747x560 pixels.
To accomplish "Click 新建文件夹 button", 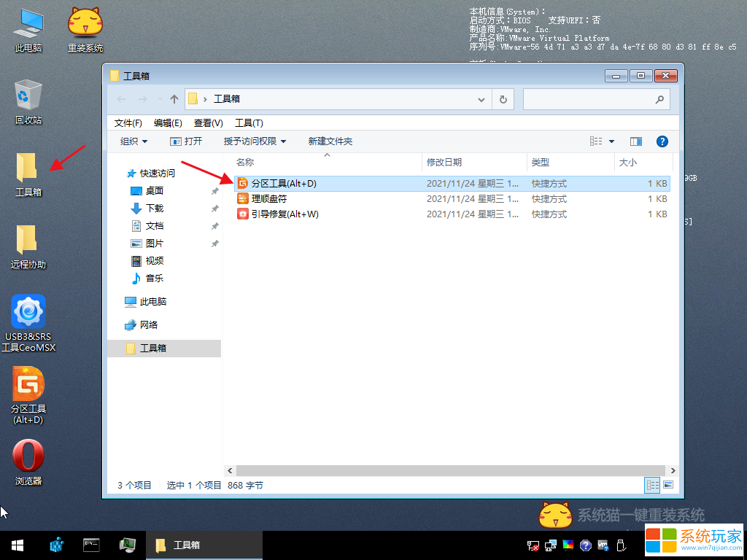I will point(330,141).
